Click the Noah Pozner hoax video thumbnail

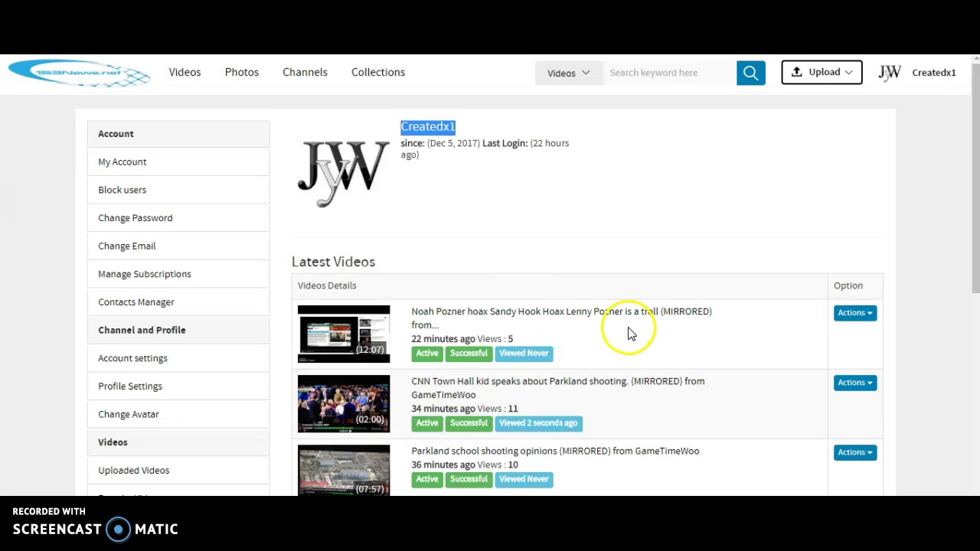[344, 334]
